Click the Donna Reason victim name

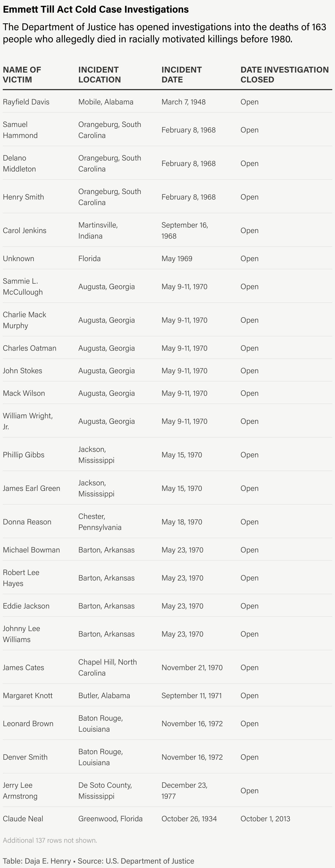[x=27, y=522]
